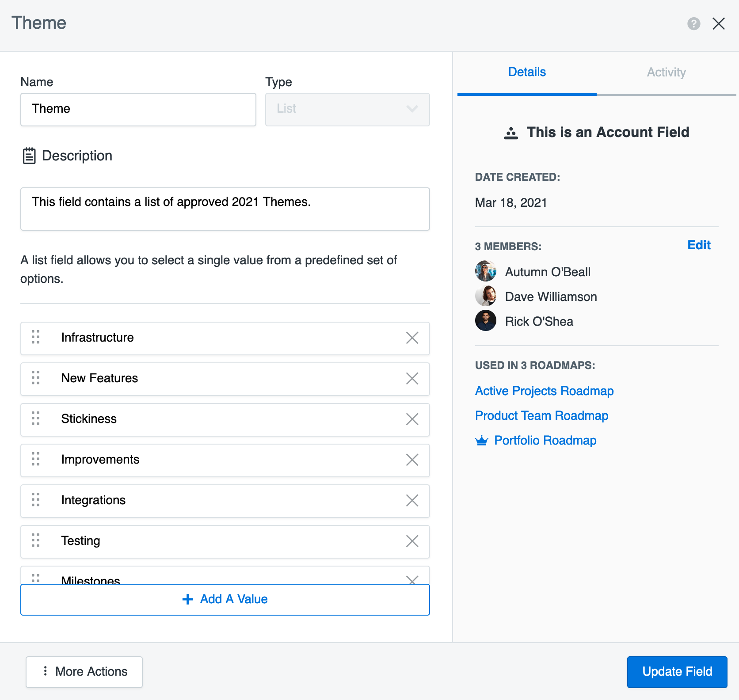Viewport: 739px width, 700px height.
Task: Open the Type dropdown list
Action: 347,109
